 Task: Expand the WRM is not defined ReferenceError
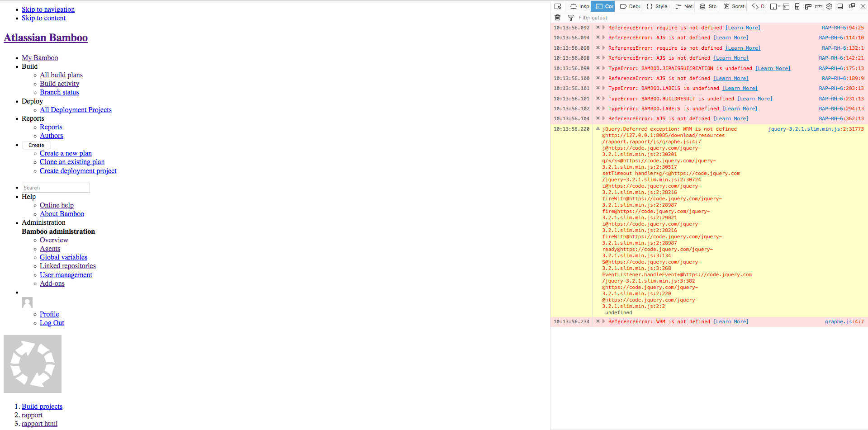603,321
